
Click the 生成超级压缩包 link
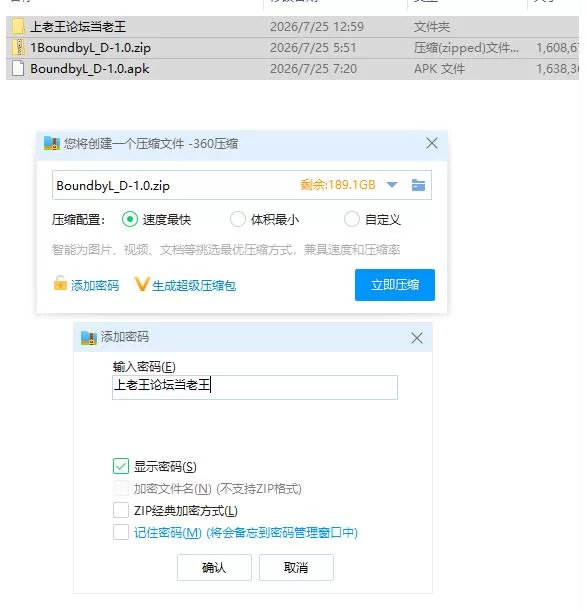(x=194, y=285)
